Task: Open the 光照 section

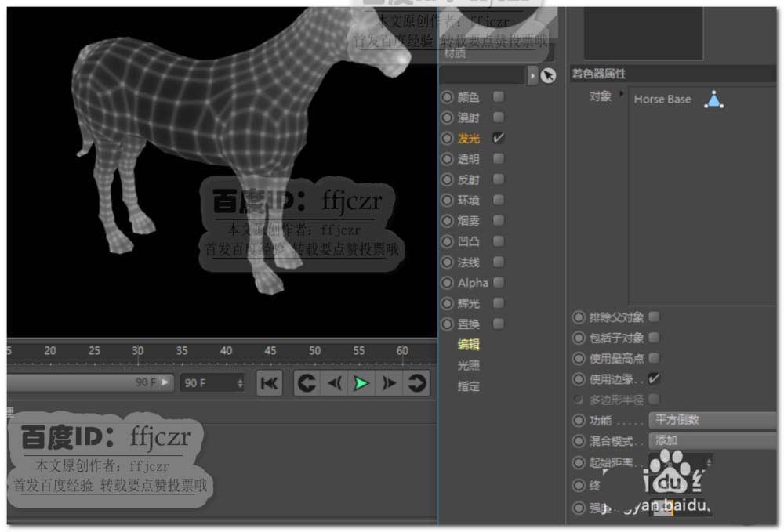Action: coord(468,365)
